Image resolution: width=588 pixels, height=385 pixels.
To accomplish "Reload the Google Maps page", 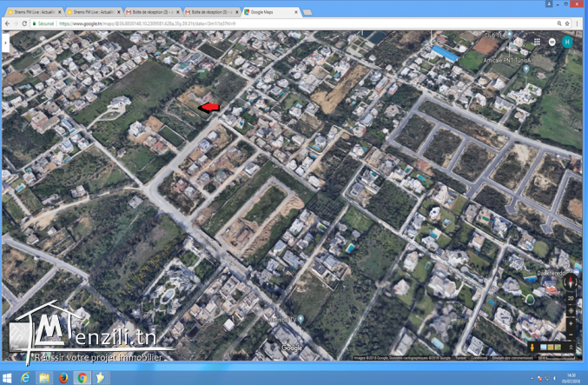I will click(x=24, y=23).
